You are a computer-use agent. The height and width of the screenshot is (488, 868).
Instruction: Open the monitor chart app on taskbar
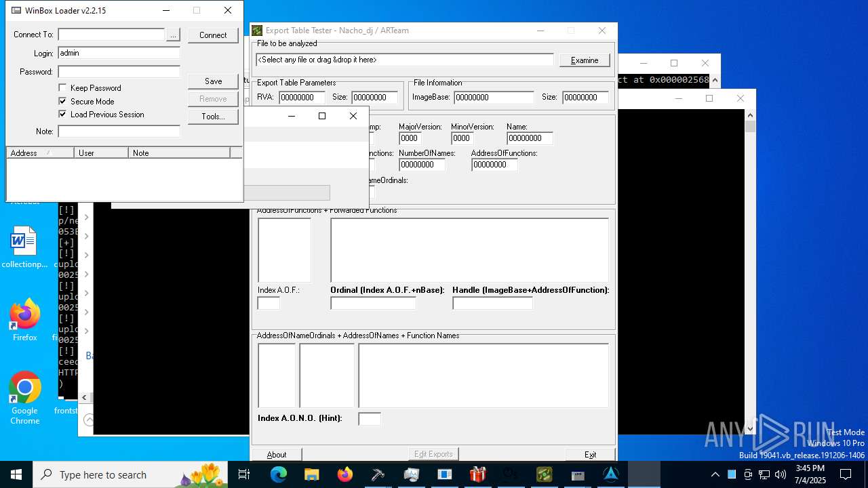[412, 474]
